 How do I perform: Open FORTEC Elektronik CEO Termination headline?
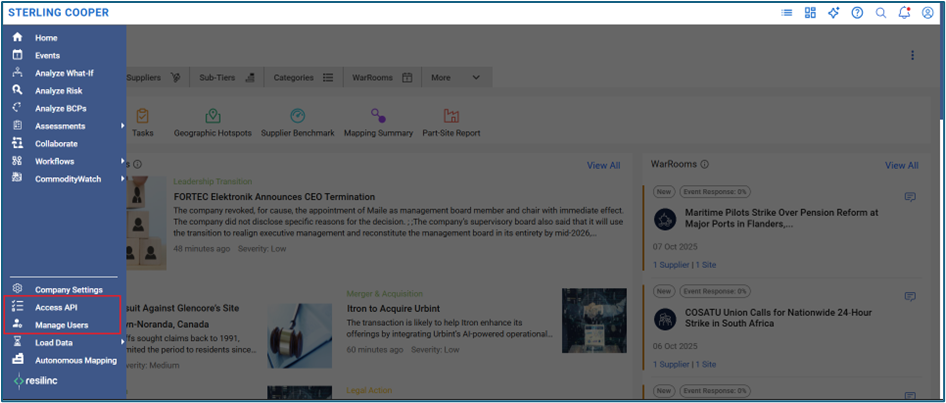275,197
